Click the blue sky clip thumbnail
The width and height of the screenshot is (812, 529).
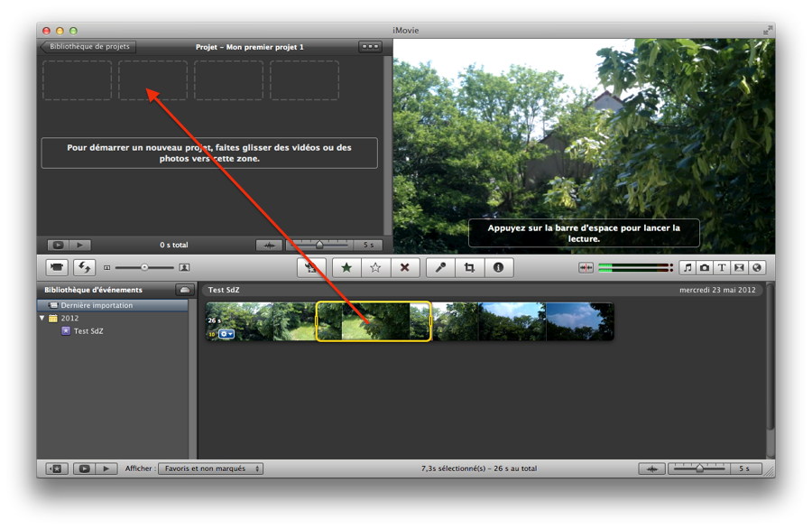coord(579,321)
